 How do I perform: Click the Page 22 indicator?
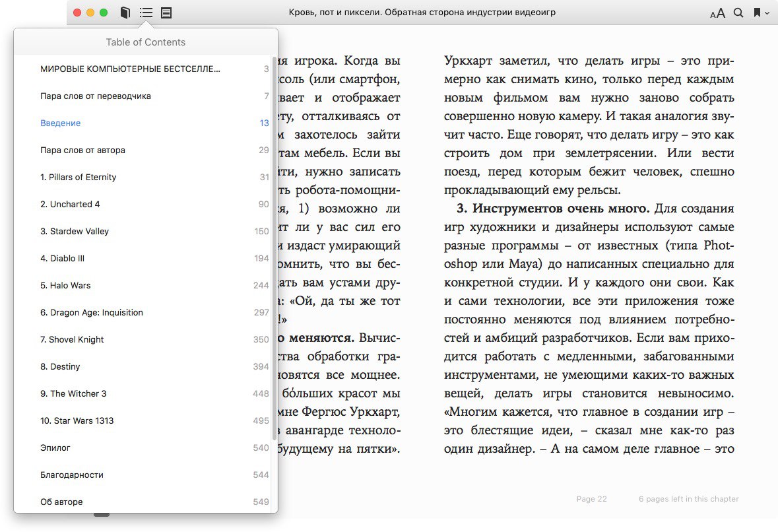pyautogui.click(x=591, y=499)
